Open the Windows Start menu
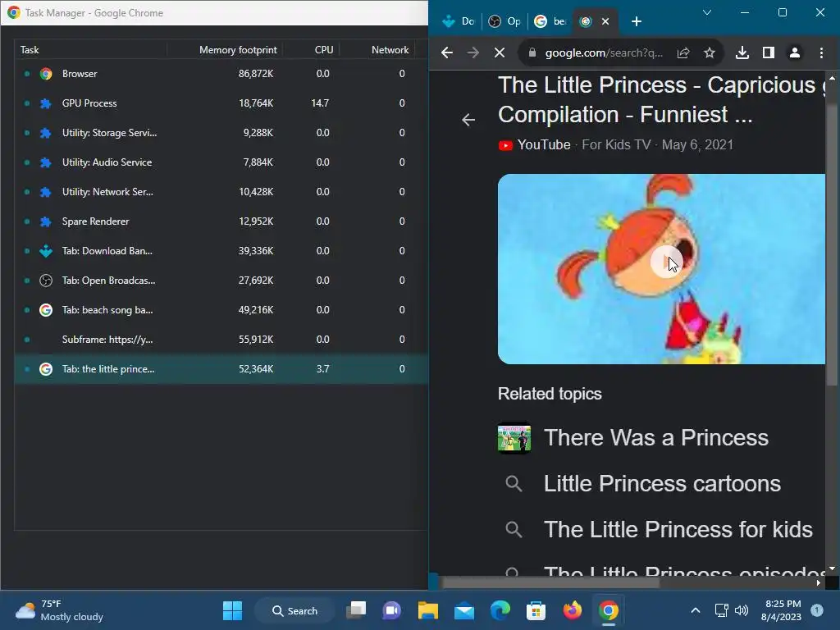The height and width of the screenshot is (630, 840). pyautogui.click(x=232, y=610)
